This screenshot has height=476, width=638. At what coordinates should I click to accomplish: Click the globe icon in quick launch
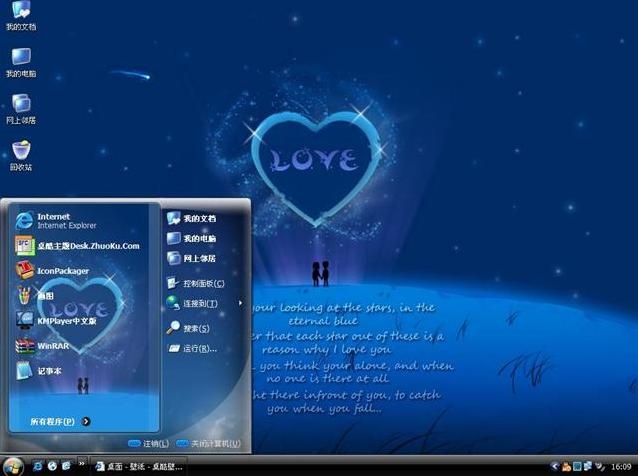point(52,466)
